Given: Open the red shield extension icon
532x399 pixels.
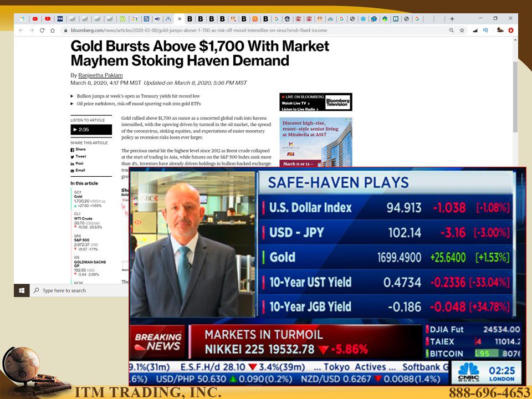Looking at the screenshot, I should (510, 30).
